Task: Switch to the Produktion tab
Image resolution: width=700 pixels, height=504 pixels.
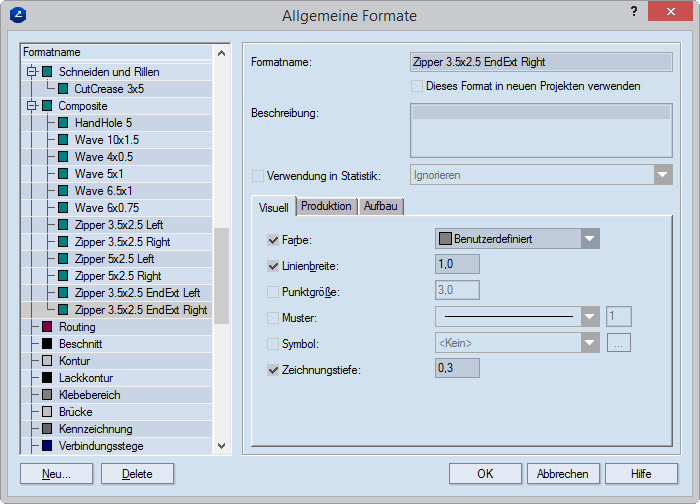Action: pos(326,206)
